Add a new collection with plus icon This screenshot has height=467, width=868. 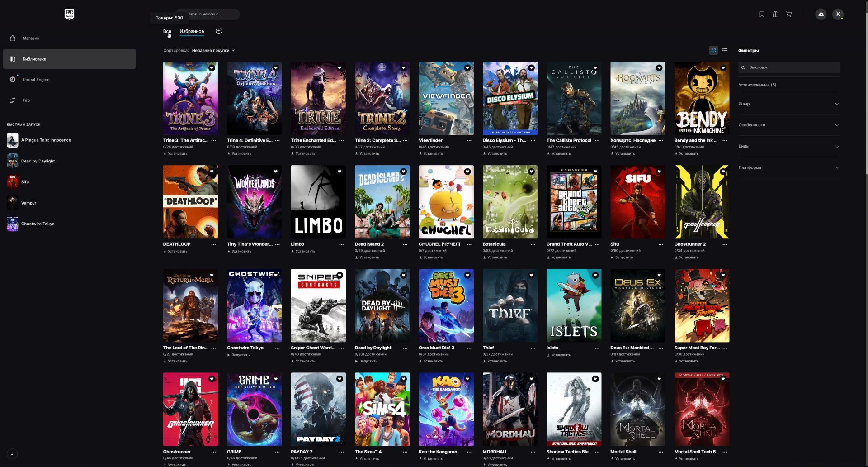(219, 31)
